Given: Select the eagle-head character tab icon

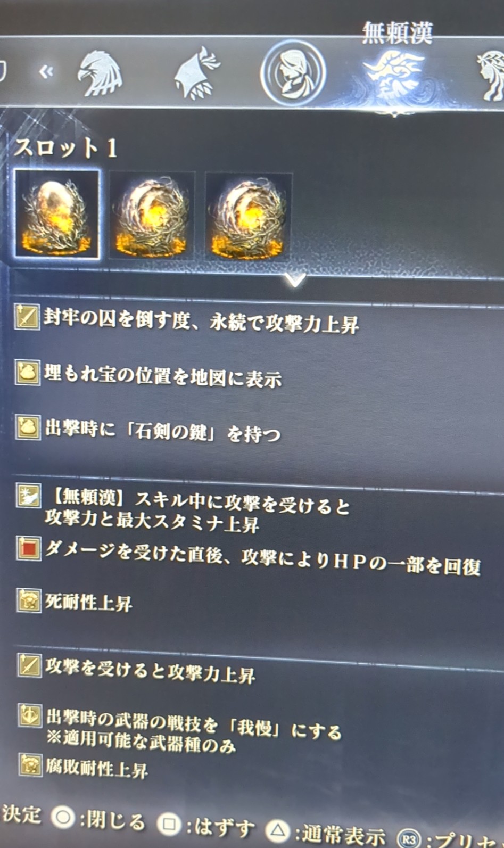Looking at the screenshot, I should (x=100, y=73).
